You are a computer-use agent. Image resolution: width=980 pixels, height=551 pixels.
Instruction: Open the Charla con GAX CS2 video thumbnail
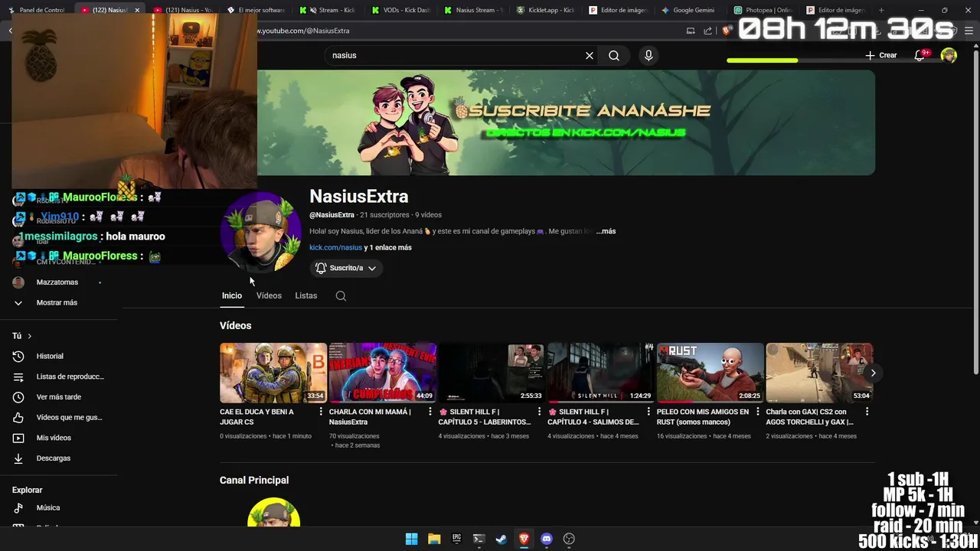click(819, 373)
